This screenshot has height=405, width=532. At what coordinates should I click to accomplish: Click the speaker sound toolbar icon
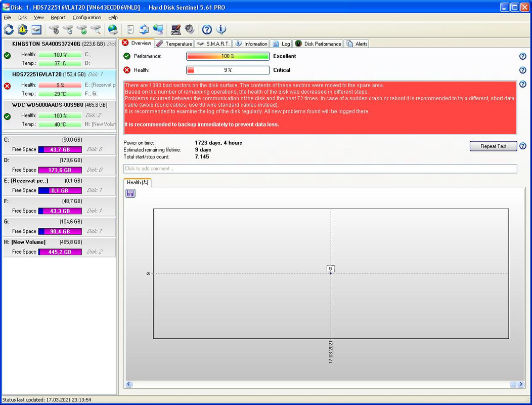(x=189, y=29)
